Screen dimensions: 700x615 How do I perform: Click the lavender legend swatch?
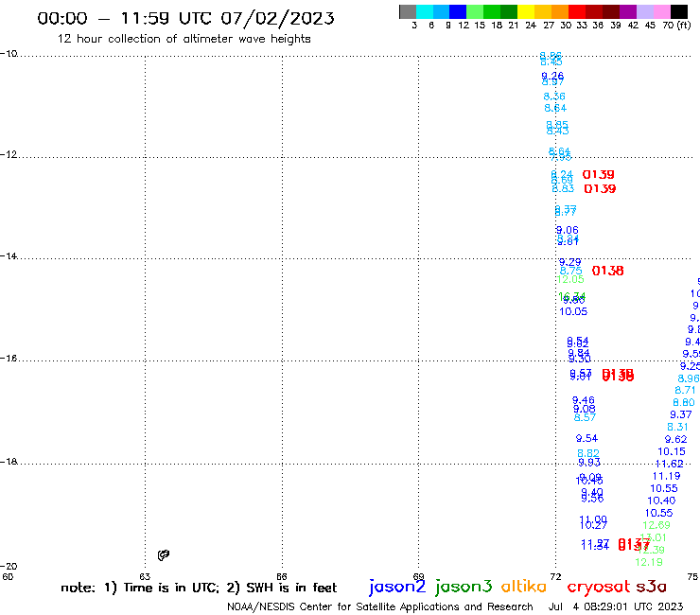pyautogui.click(x=644, y=11)
